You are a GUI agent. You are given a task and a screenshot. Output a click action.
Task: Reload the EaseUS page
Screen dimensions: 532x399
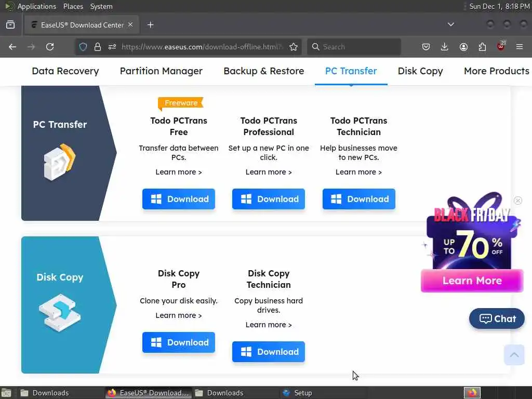[x=50, y=47]
